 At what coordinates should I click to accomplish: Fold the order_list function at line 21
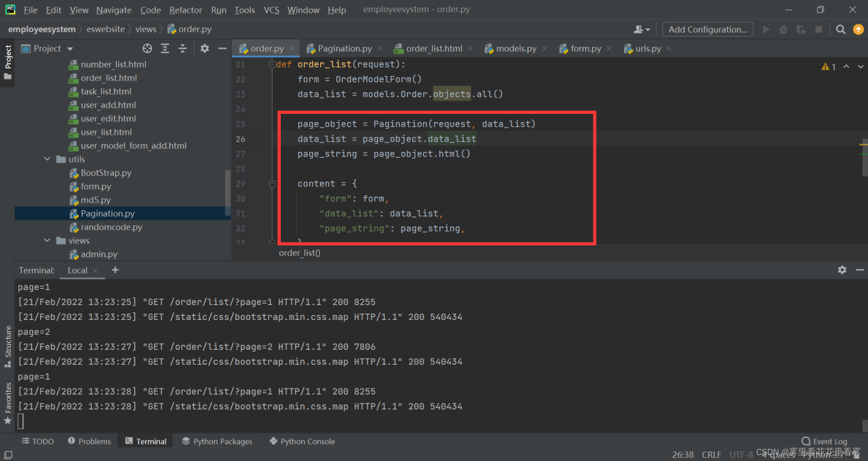point(272,64)
